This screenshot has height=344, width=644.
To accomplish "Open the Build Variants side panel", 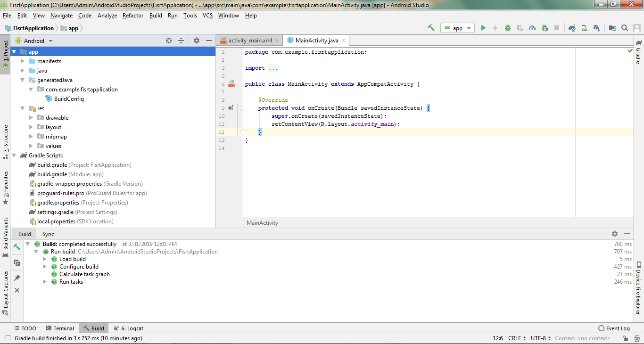I will 6,237.
